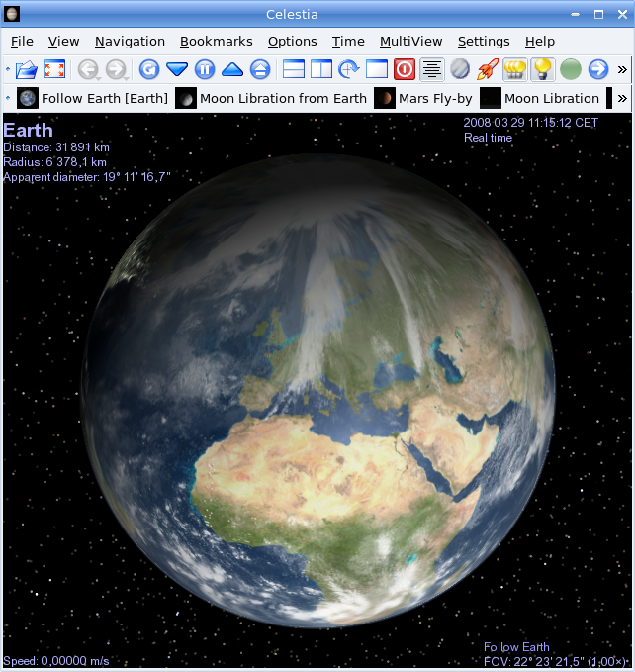Open the Settings menu

pyautogui.click(x=484, y=42)
